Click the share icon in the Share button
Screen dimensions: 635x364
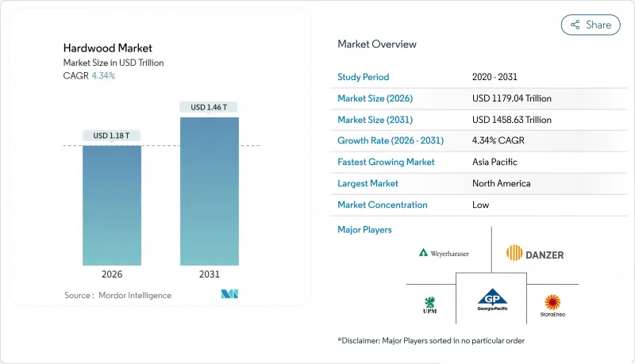(575, 25)
